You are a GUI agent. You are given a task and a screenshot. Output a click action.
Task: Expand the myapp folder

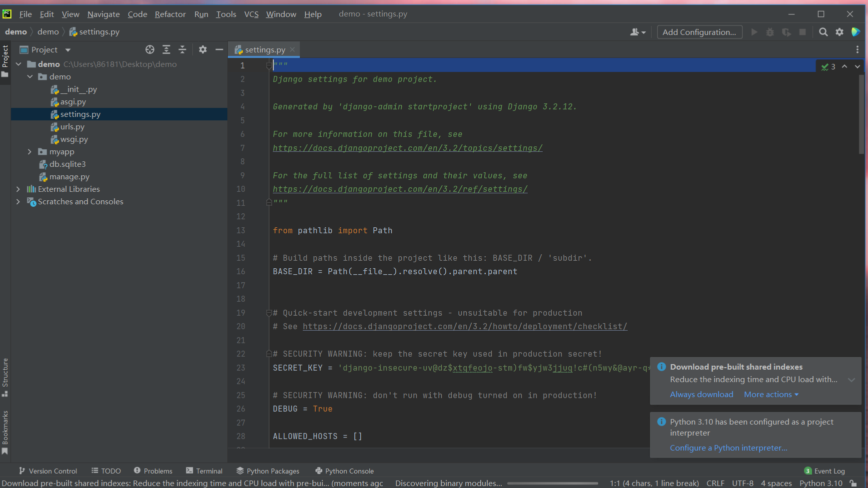(x=29, y=151)
